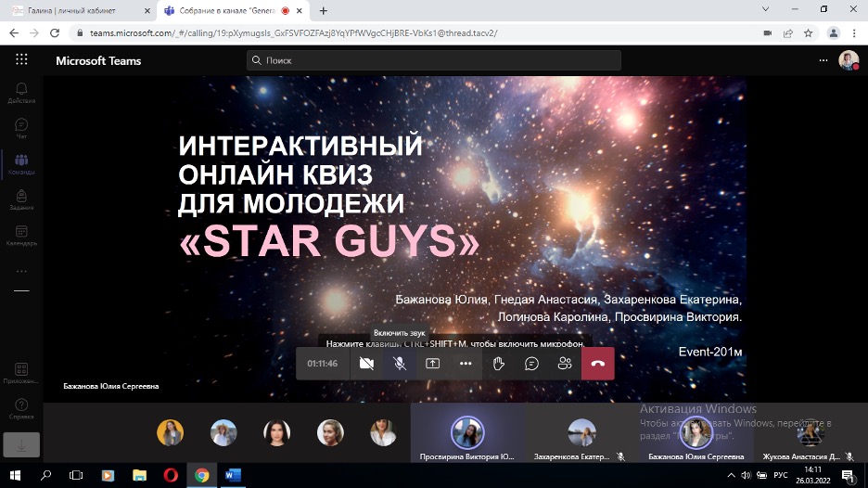Screen dimensions: 868x488
Task: Turn on the camera in meeting controls
Action: coord(366,364)
